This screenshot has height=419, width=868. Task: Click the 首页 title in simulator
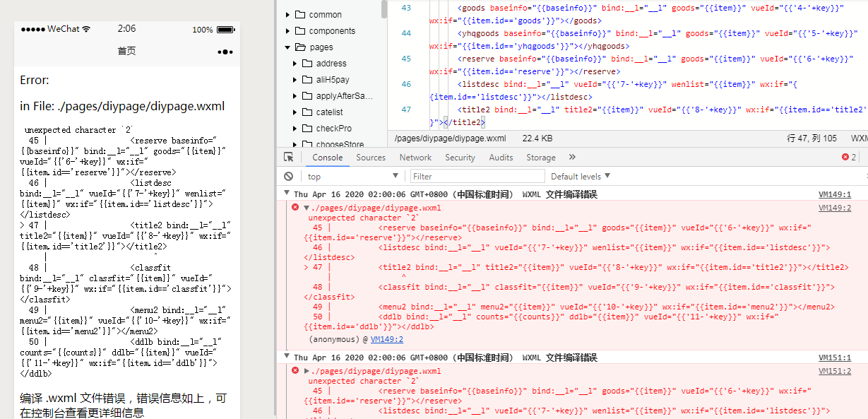coord(126,52)
